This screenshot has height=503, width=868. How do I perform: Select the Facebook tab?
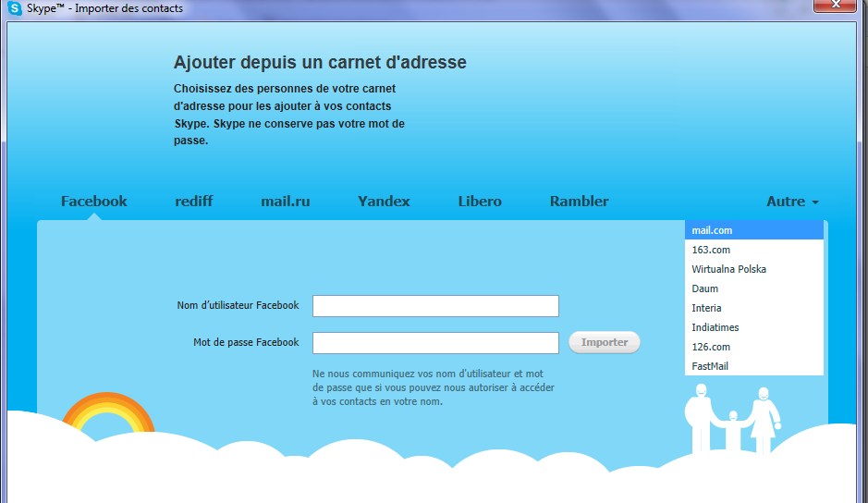[x=94, y=201]
